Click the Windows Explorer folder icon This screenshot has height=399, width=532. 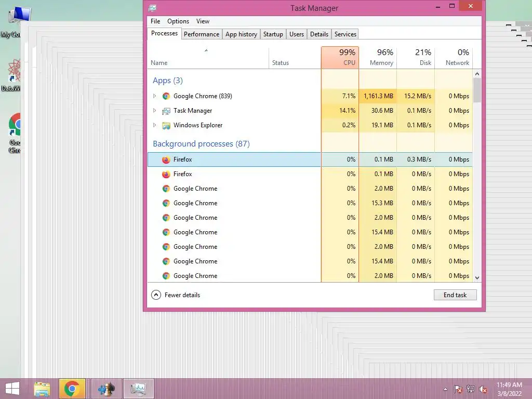[166, 126]
